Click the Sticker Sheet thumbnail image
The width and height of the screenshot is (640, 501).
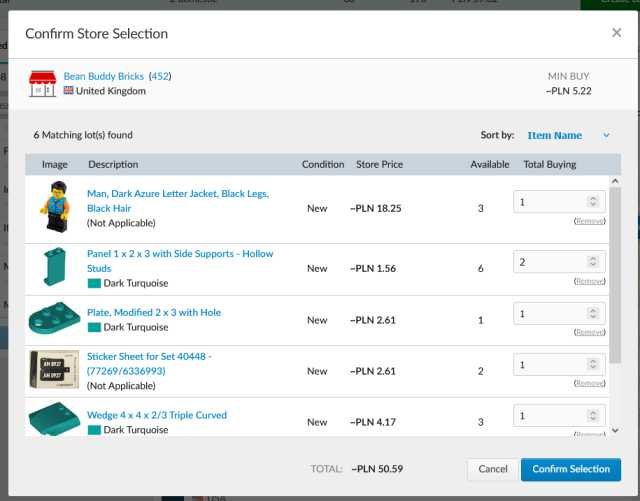pos(54,371)
